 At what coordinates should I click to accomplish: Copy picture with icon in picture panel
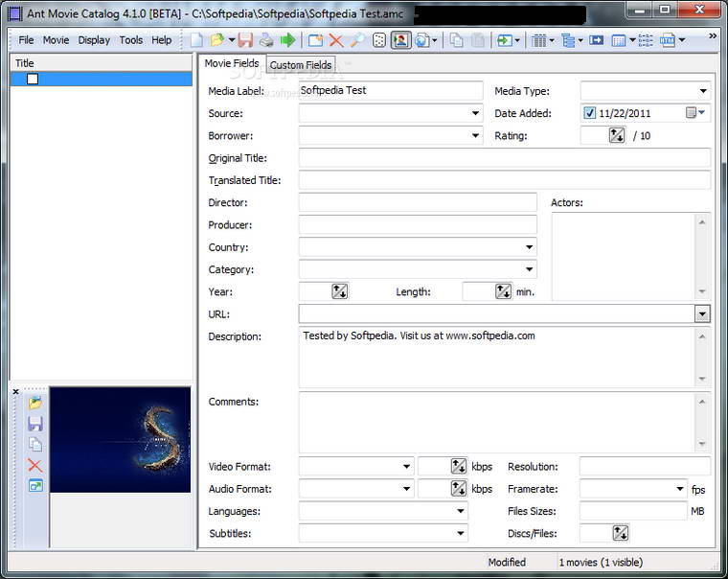(35, 445)
